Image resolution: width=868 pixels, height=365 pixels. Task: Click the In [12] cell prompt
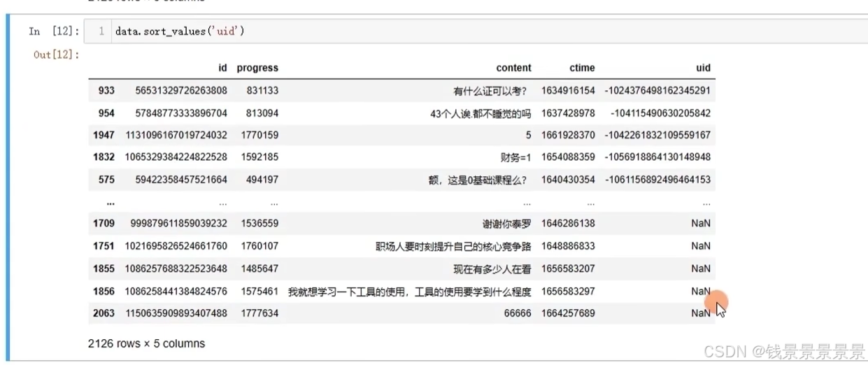coord(55,31)
